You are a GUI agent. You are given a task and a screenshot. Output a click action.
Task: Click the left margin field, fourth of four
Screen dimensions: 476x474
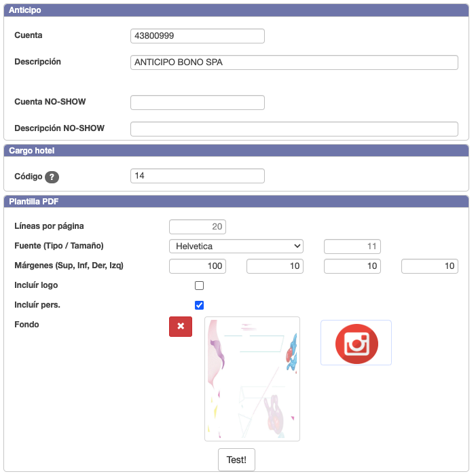point(430,266)
